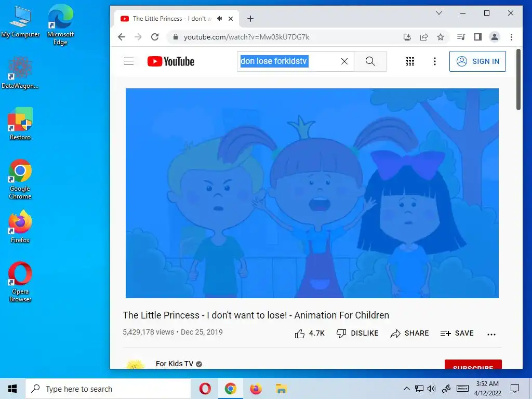Click the browser forward arrow
The width and height of the screenshot is (532, 399).
[x=138, y=37]
